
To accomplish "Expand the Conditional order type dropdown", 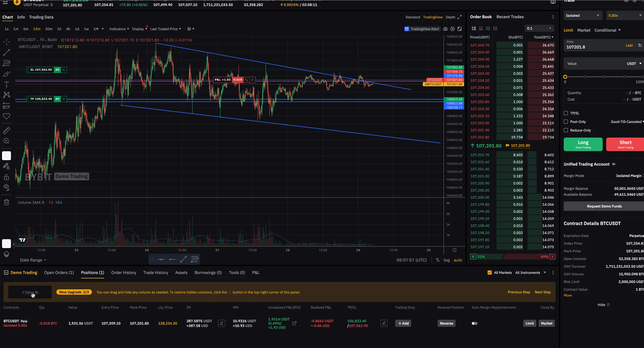I will coord(607,30).
